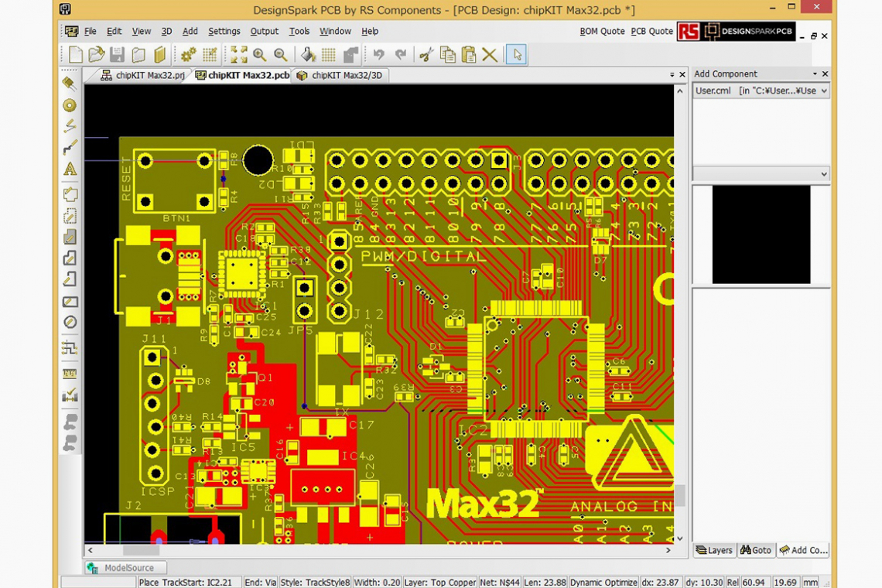Click the ModelSource tab at bottom

tap(125, 568)
